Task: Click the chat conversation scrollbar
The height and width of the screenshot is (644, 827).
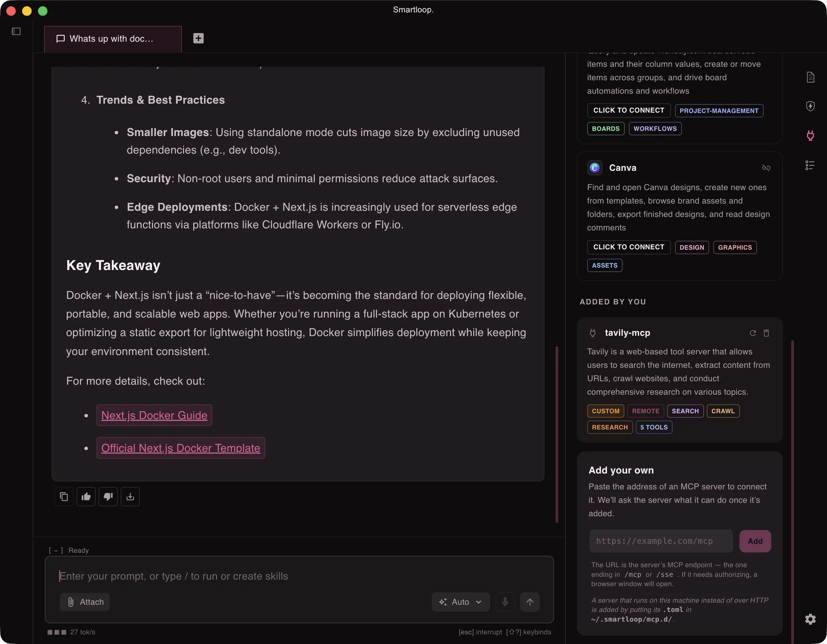Action: pyautogui.click(x=557, y=434)
